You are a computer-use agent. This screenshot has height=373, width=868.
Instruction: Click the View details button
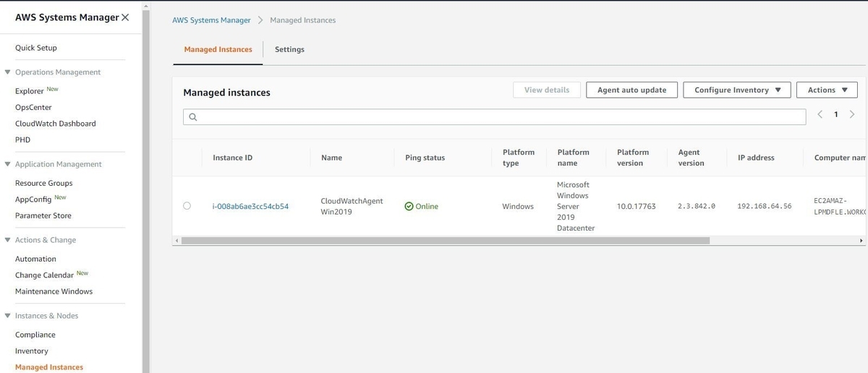[x=547, y=90]
